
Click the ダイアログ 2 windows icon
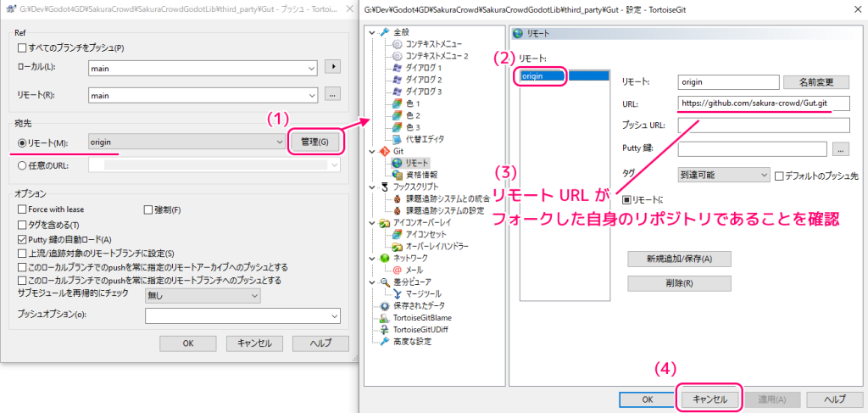(397, 80)
